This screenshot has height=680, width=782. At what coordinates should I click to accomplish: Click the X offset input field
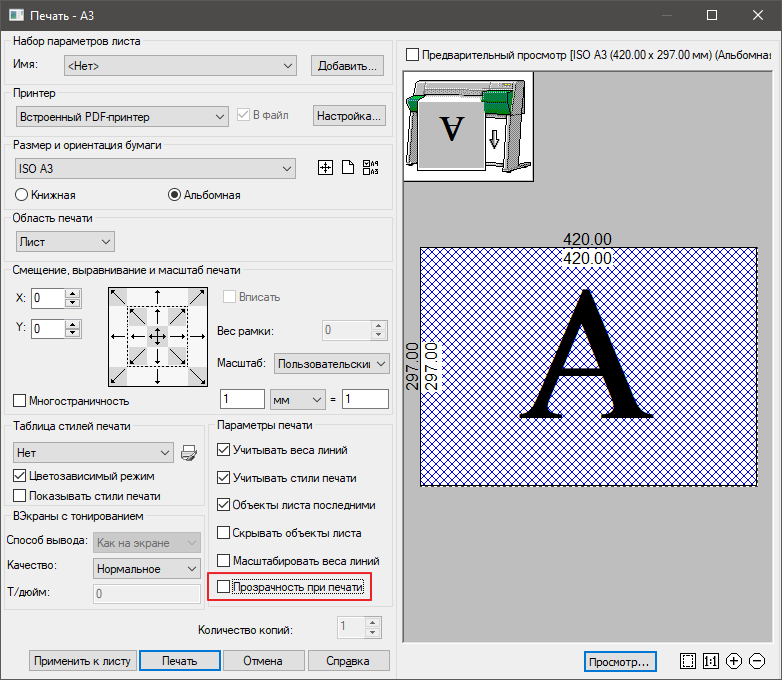click(x=47, y=298)
